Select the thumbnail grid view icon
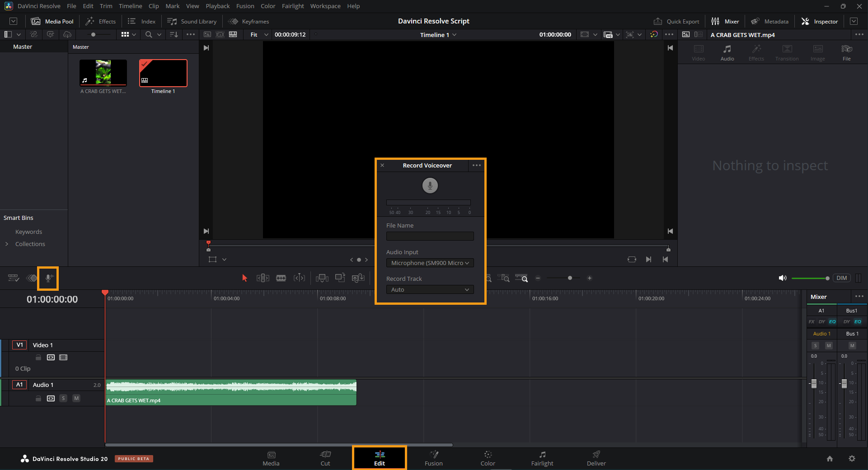Image resolution: width=868 pixels, height=470 pixels. coord(125,34)
